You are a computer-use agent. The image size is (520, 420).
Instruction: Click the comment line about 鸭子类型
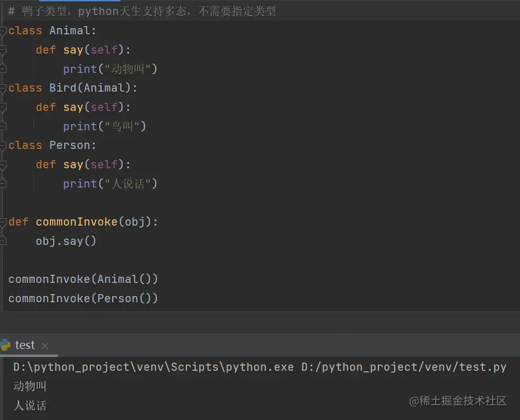tap(142, 11)
